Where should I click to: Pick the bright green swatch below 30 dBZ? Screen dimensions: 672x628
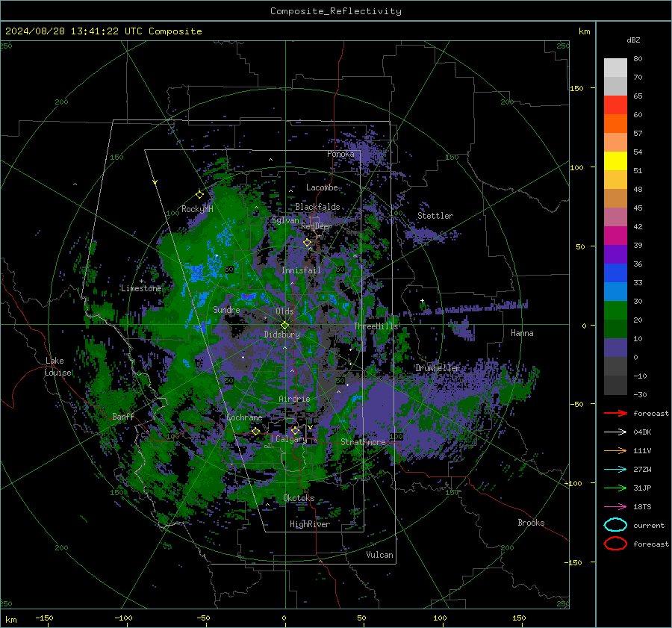click(615, 311)
